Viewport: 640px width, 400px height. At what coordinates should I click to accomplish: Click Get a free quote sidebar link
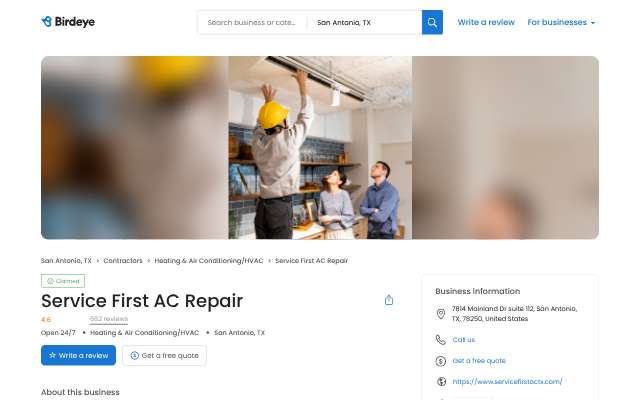(x=479, y=361)
